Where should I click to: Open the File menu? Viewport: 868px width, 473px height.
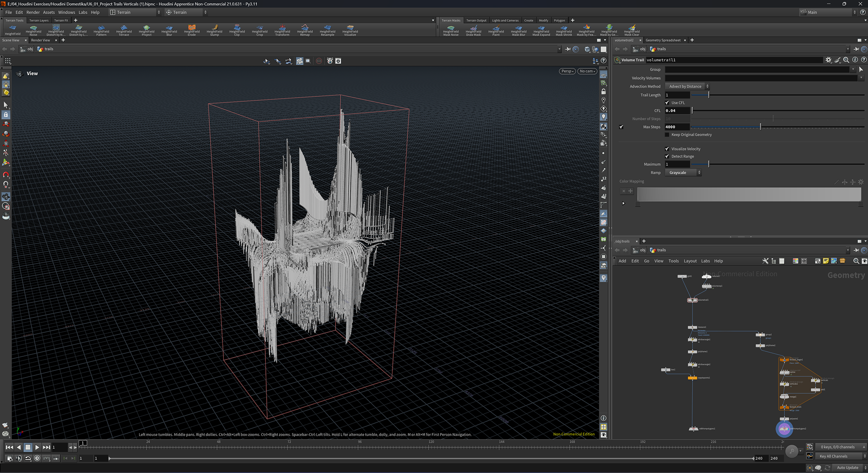[x=9, y=12]
